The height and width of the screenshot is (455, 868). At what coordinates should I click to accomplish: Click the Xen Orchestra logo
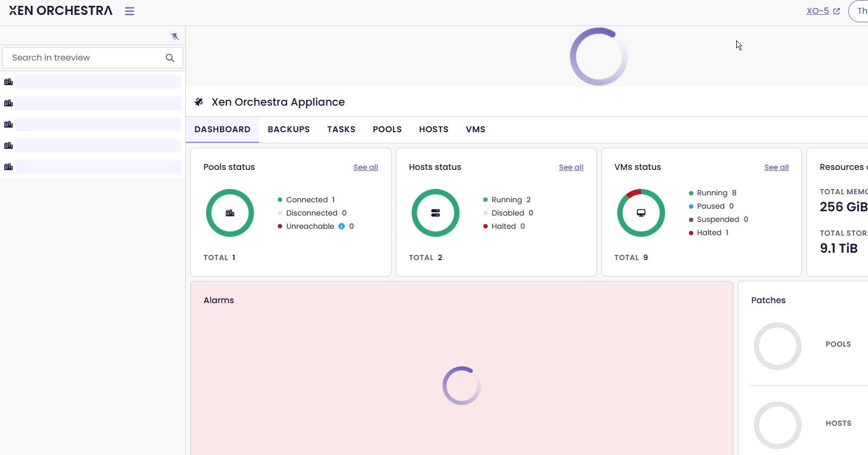coord(61,11)
